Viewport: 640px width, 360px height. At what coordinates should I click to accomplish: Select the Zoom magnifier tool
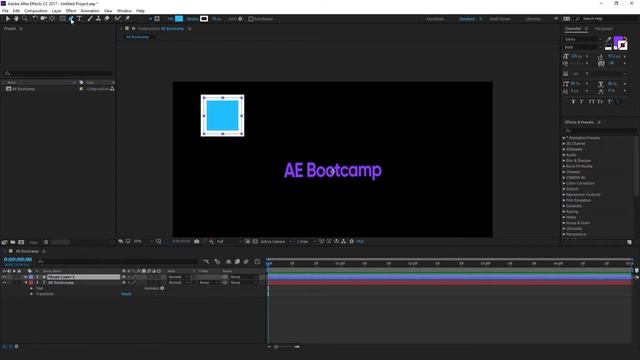point(25,19)
